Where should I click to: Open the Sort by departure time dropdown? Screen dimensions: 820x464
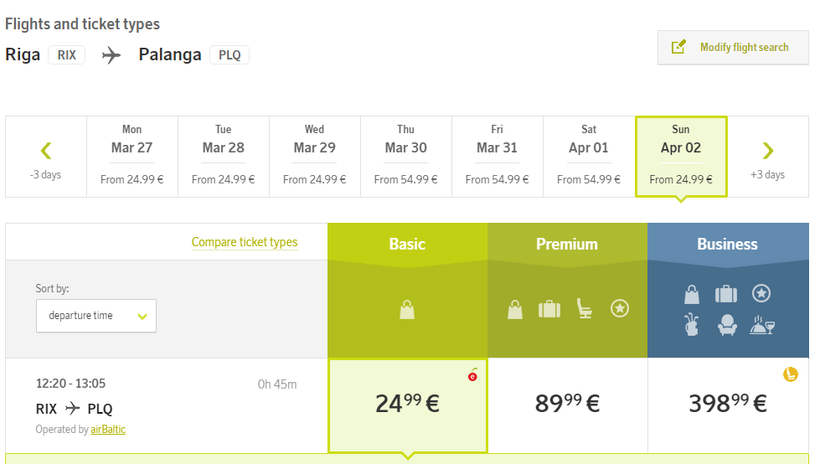97,316
